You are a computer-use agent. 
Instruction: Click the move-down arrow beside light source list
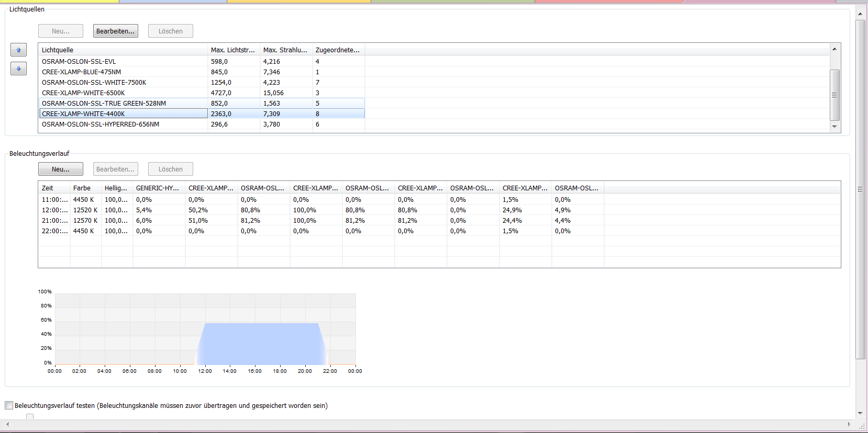(18, 69)
